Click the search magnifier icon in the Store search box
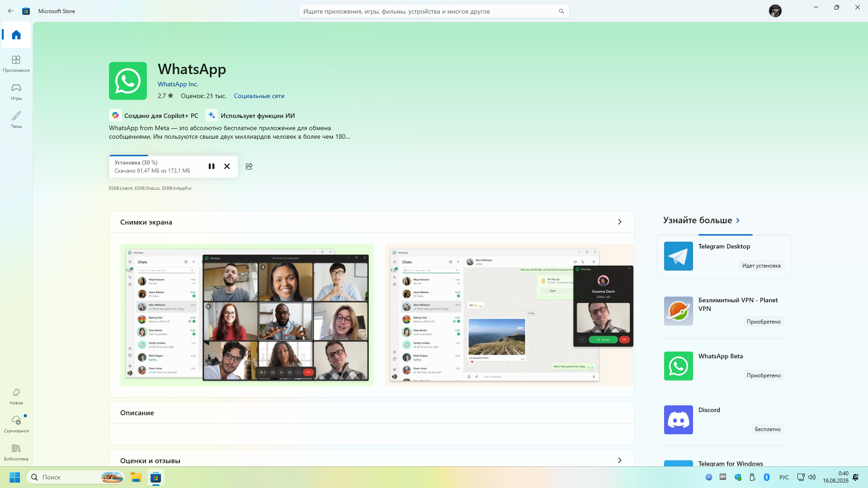This screenshot has height=488, width=868. [561, 11]
